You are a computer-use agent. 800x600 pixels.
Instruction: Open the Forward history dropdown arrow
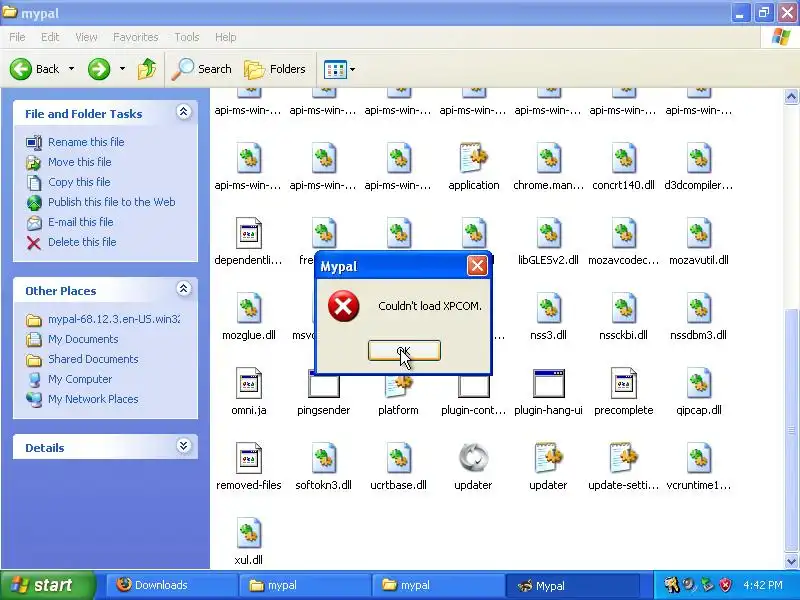pyautogui.click(x=122, y=69)
